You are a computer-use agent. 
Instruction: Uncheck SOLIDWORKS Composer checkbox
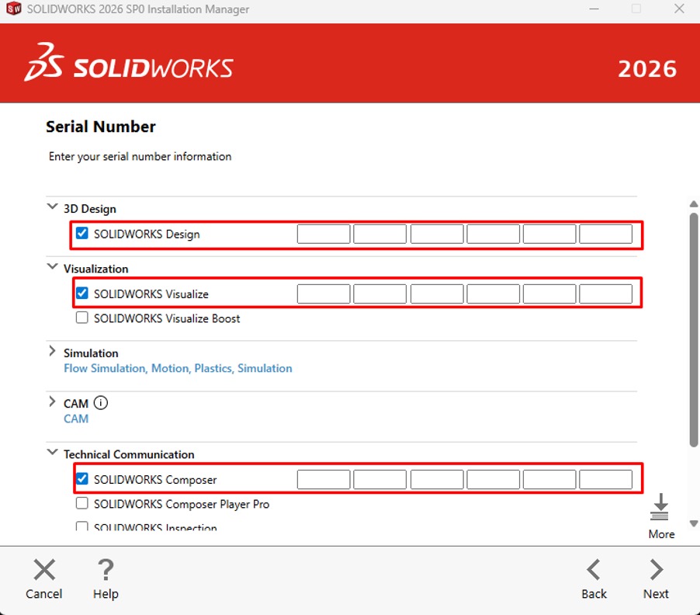pyautogui.click(x=82, y=479)
